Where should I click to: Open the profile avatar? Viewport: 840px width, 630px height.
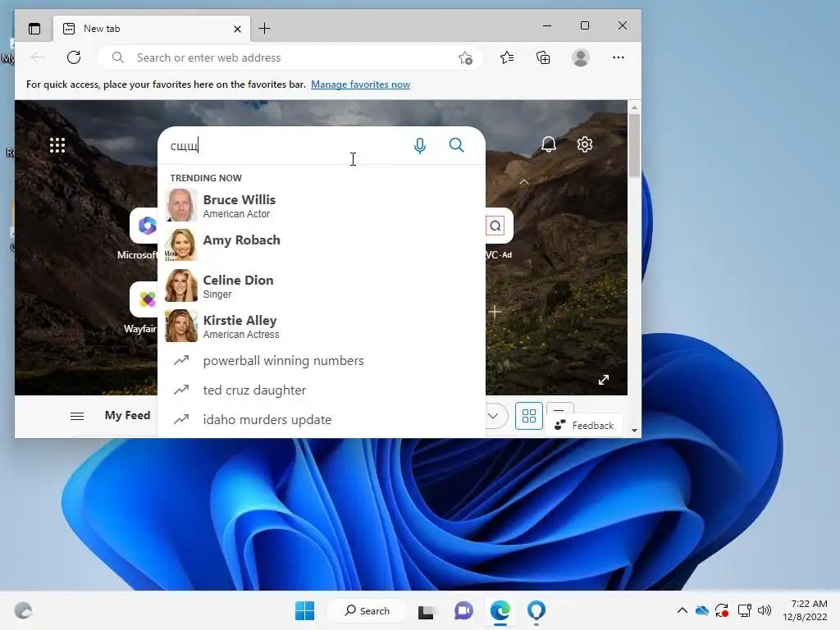point(581,57)
